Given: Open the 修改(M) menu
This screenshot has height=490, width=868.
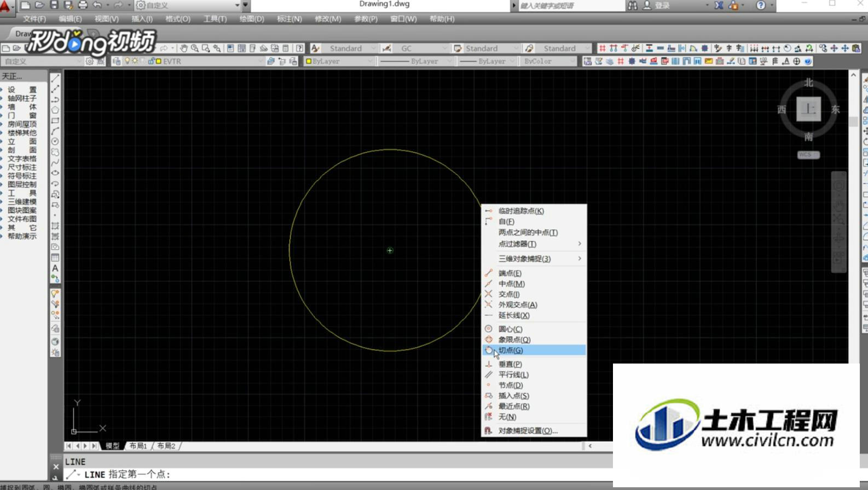Looking at the screenshot, I should coord(328,19).
